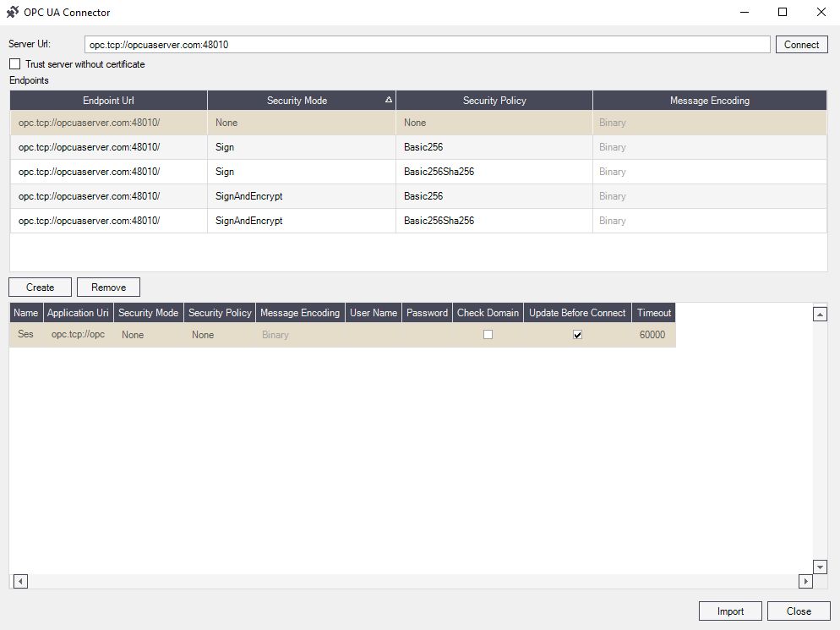The height and width of the screenshot is (630, 840).
Task: Click the sort arrow on Security Mode column
Action: pos(388,100)
